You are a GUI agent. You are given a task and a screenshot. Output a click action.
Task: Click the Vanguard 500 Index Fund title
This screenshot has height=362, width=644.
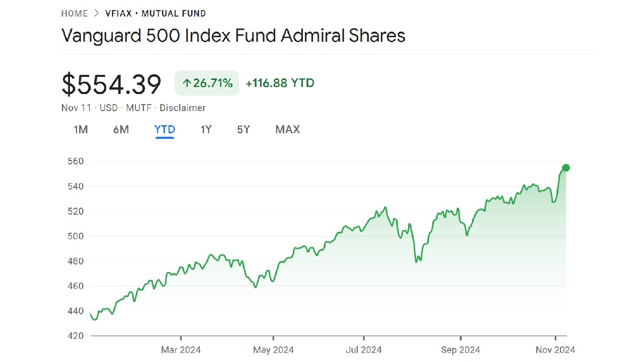click(x=233, y=36)
